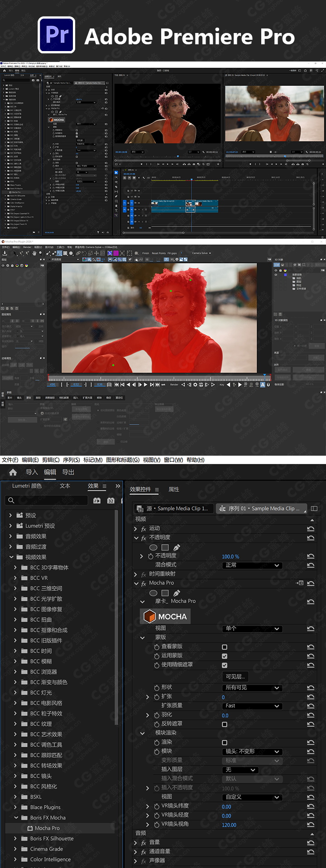The width and height of the screenshot is (326, 868).
Task: Click the Mocha Pro timeline scrub bar
Action: click(159, 379)
